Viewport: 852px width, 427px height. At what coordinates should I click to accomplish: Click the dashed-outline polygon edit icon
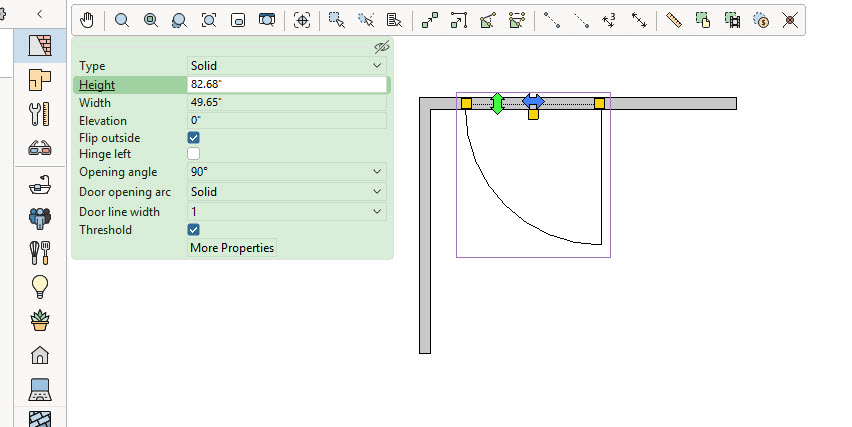516,20
